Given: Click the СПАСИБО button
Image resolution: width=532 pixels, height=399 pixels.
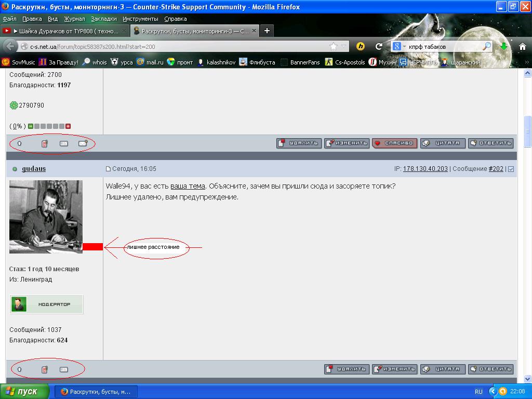Looking at the screenshot, I should click(395, 143).
